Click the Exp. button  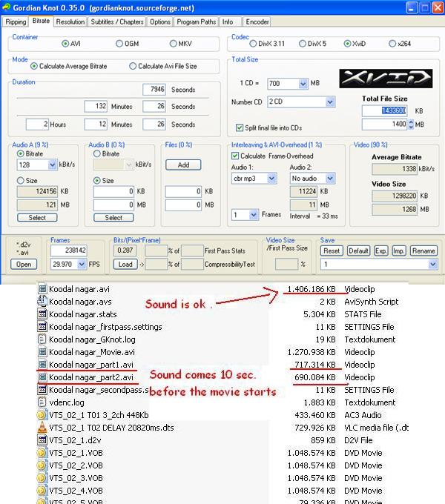(x=381, y=251)
